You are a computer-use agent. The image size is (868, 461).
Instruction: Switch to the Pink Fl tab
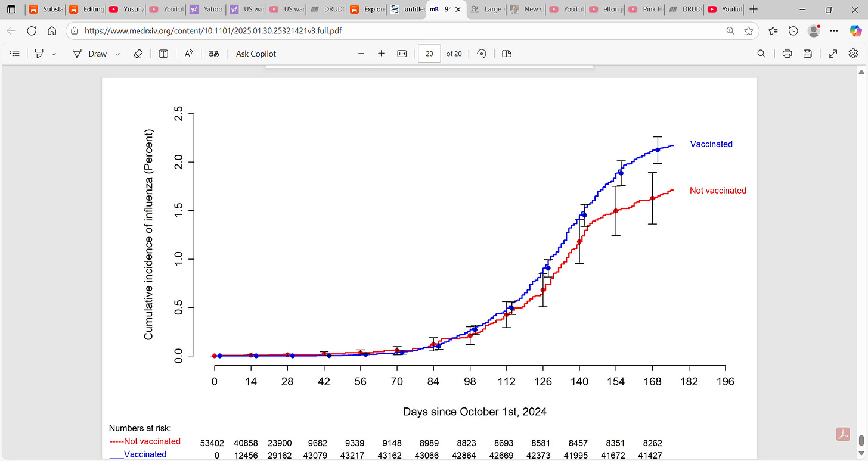click(646, 10)
